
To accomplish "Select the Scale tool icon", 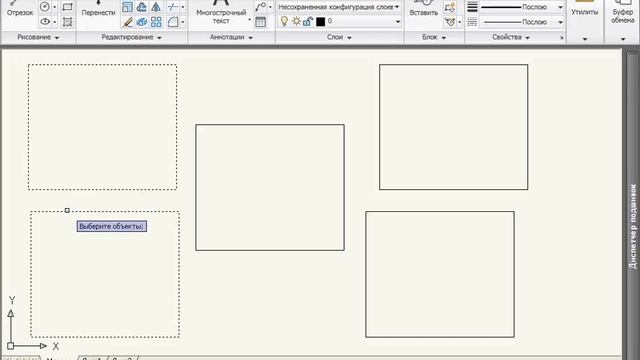I will point(127,7).
